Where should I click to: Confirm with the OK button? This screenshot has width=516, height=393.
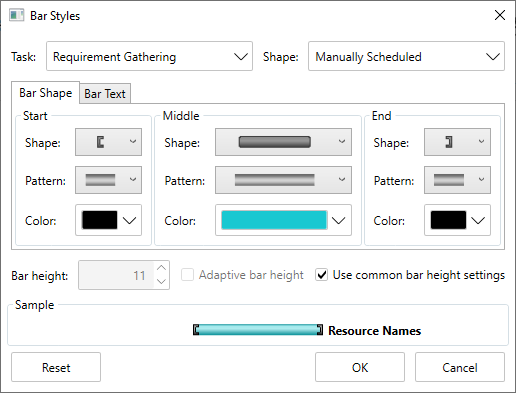360,367
